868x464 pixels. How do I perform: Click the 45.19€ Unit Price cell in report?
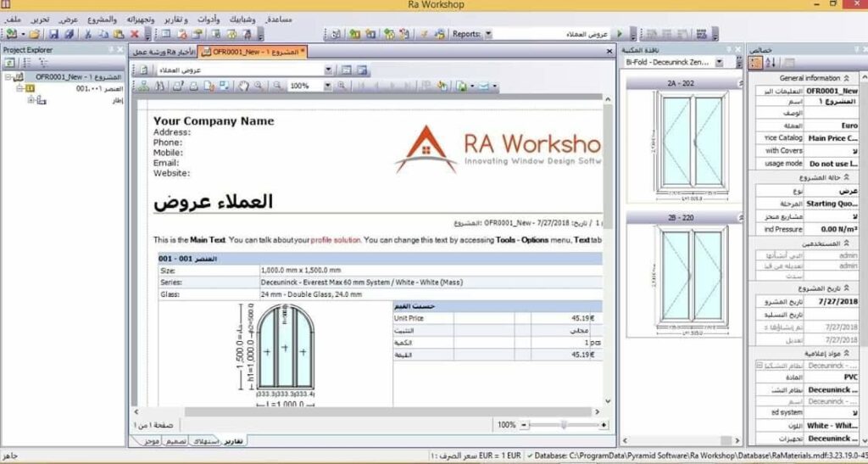[583, 318]
